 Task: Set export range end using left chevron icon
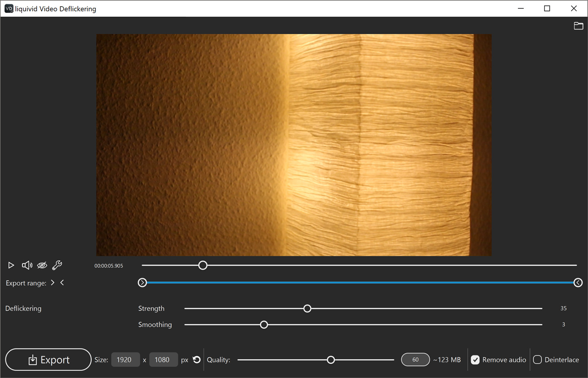point(62,282)
